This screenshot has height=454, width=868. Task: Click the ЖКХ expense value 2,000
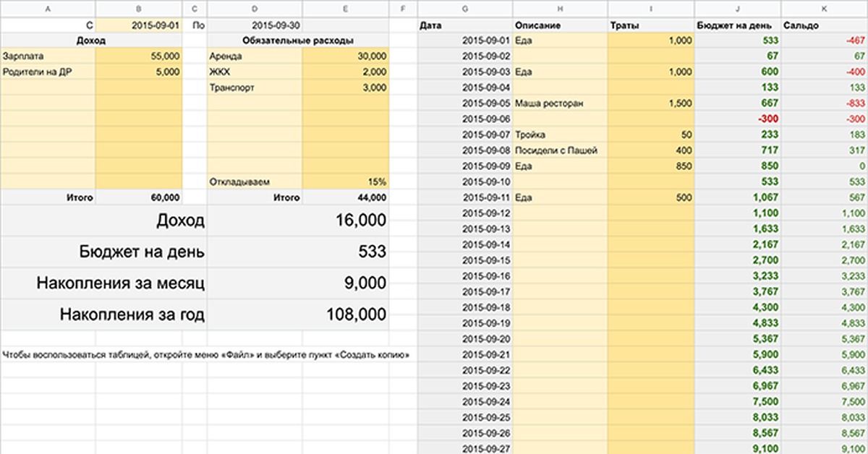point(345,72)
